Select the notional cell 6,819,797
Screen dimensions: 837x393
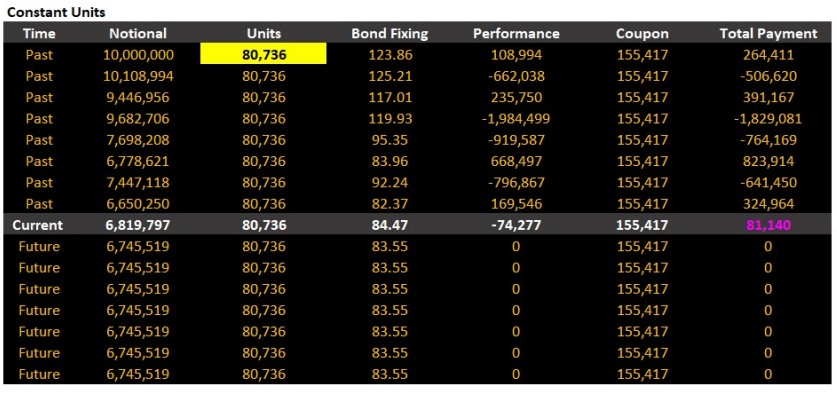[x=138, y=225]
